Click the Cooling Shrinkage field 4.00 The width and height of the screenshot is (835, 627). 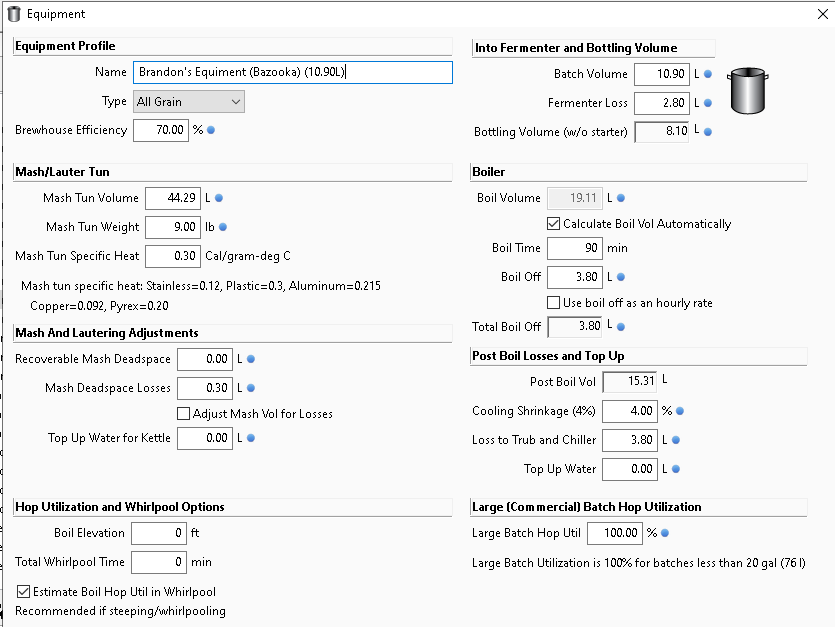[x=630, y=411]
